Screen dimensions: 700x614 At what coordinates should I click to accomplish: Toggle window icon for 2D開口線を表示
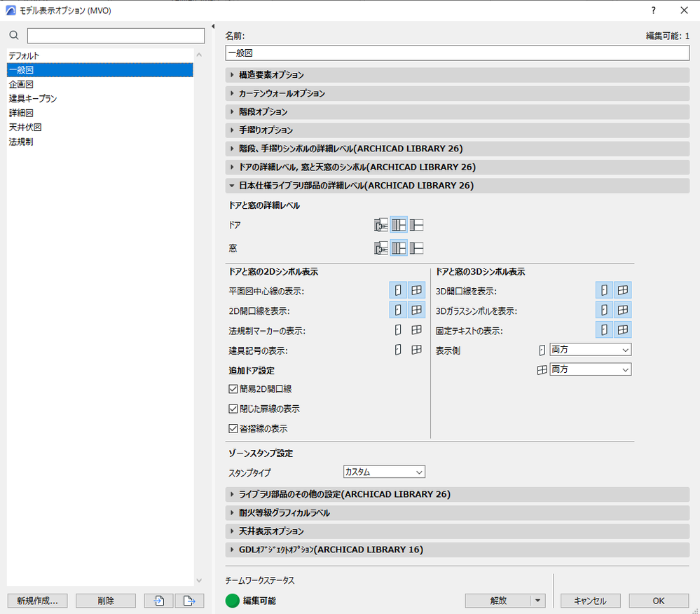416,310
